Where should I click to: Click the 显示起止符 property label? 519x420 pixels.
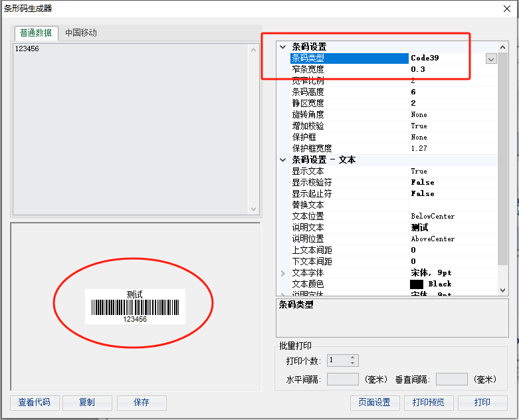point(312,193)
